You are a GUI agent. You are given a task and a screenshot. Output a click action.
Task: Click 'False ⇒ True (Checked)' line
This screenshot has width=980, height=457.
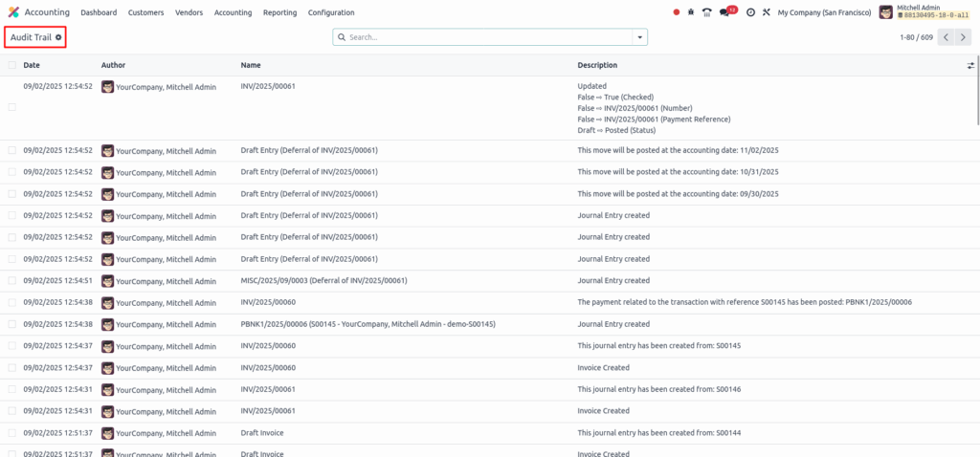(x=615, y=98)
